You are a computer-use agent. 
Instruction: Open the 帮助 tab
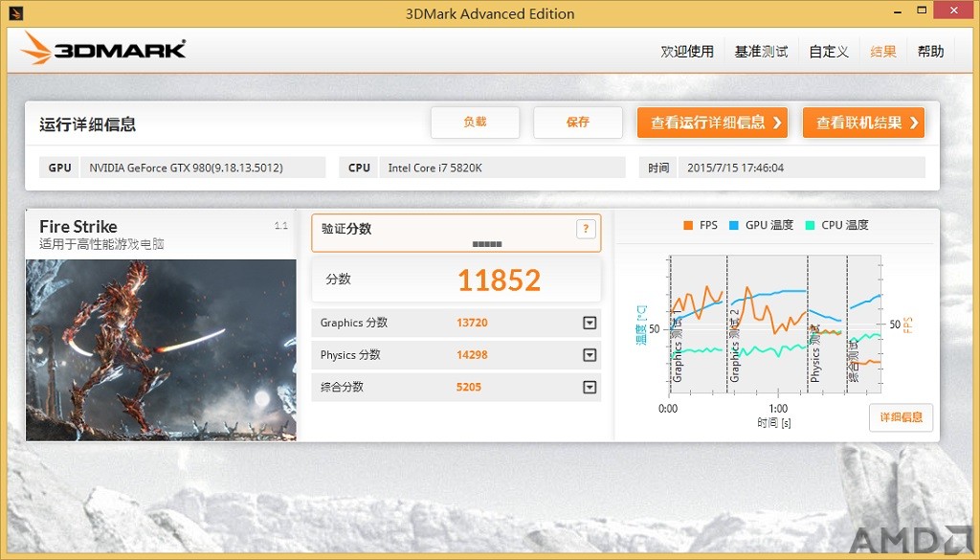[930, 52]
